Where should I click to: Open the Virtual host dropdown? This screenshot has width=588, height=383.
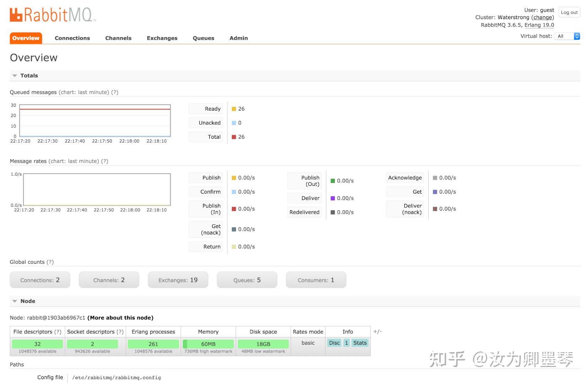pos(567,36)
